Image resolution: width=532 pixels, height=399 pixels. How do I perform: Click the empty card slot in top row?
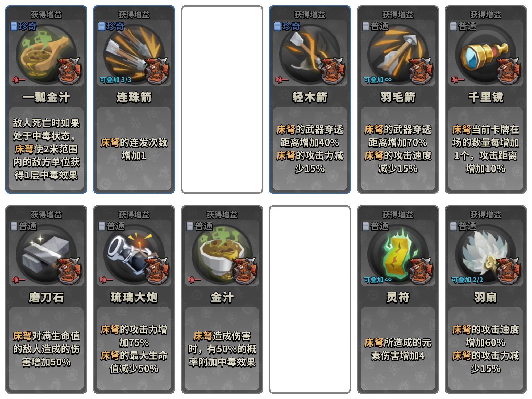222,99
